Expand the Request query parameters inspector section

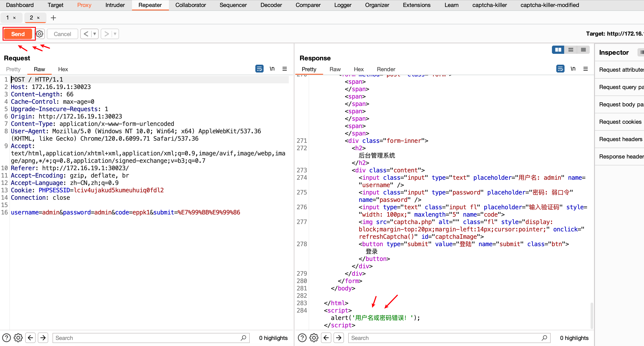(619, 87)
